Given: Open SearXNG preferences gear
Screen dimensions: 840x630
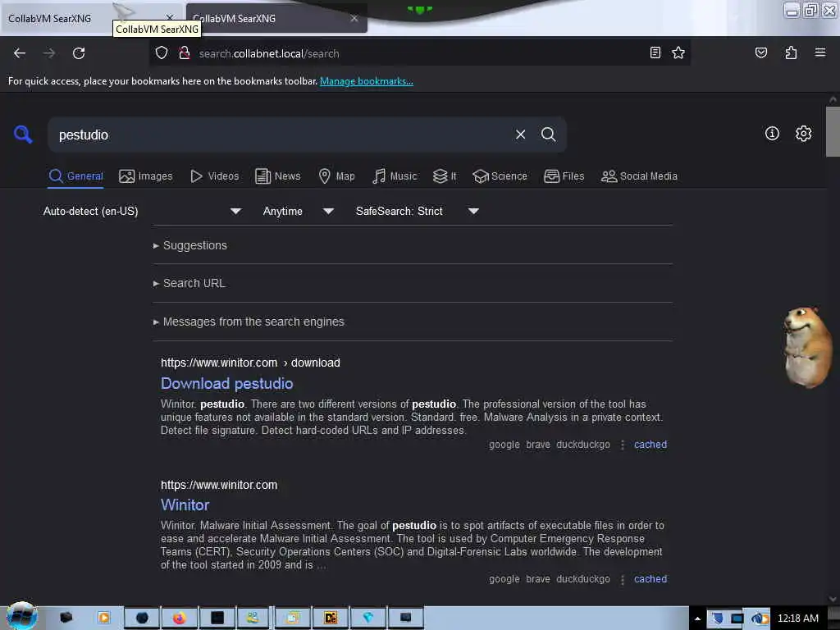Looking at the screenshot, I should pos(803,134).
